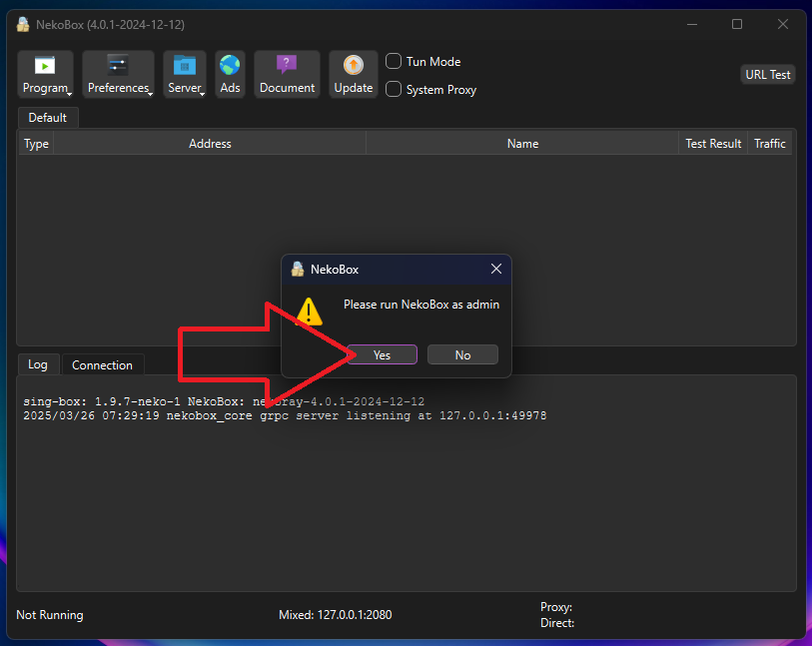The image size is (812, 646).
Task: Click the 'Mixed: 127.0.0.1:2080' status text
Action: tap(335, 615)
